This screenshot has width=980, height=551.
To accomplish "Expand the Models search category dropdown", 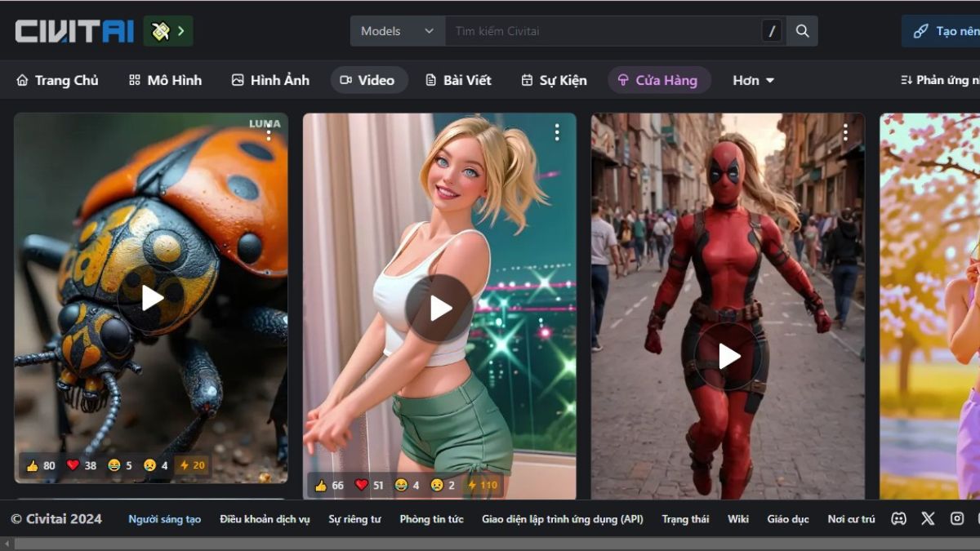I will (398, 31).
